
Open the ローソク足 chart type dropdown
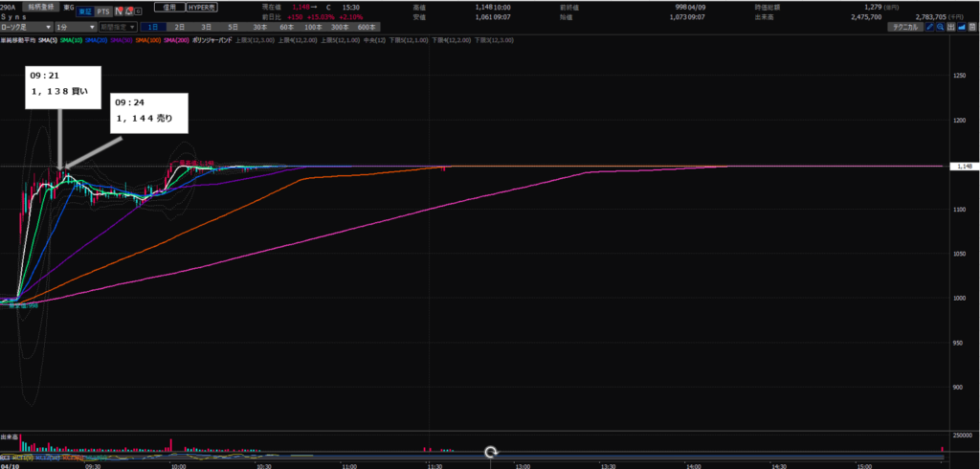click(27, 28)
